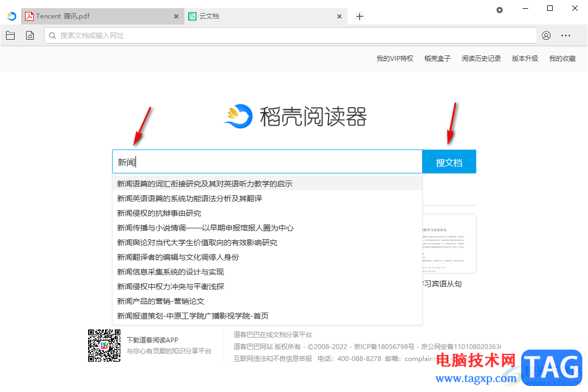Select suggestion 新闻传播与小说情调——以早期申报馆报人圈为中心

(x=268, y=228)
